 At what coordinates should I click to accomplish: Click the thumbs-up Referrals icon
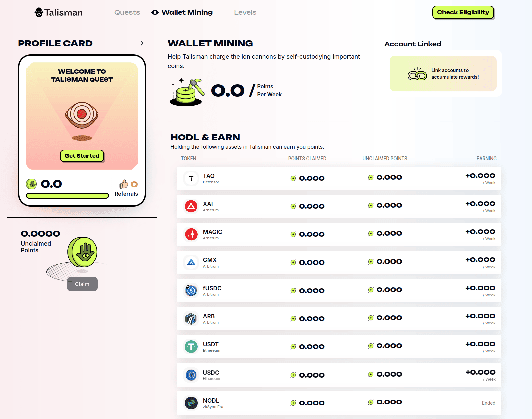coord(124,184)
